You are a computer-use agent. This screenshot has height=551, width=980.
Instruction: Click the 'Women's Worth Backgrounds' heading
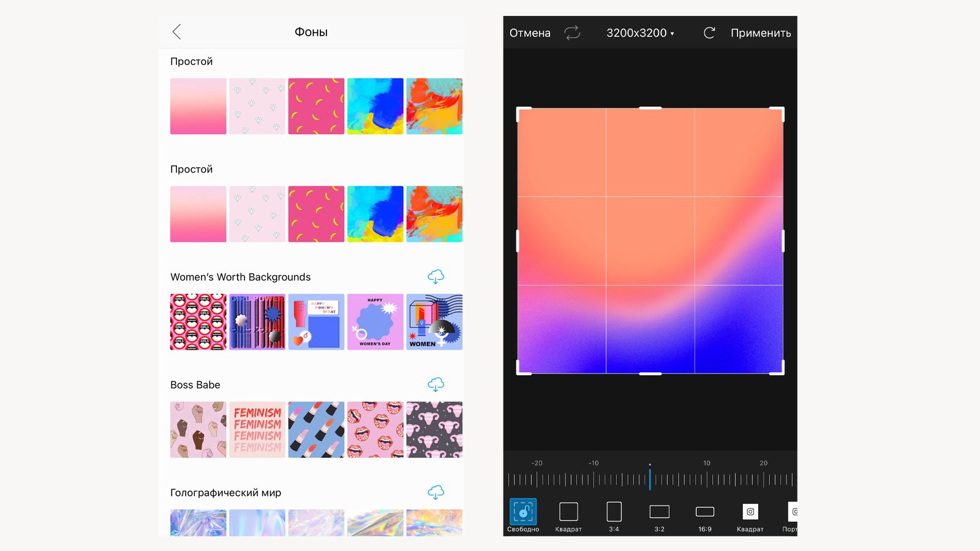tap(240, 277)
